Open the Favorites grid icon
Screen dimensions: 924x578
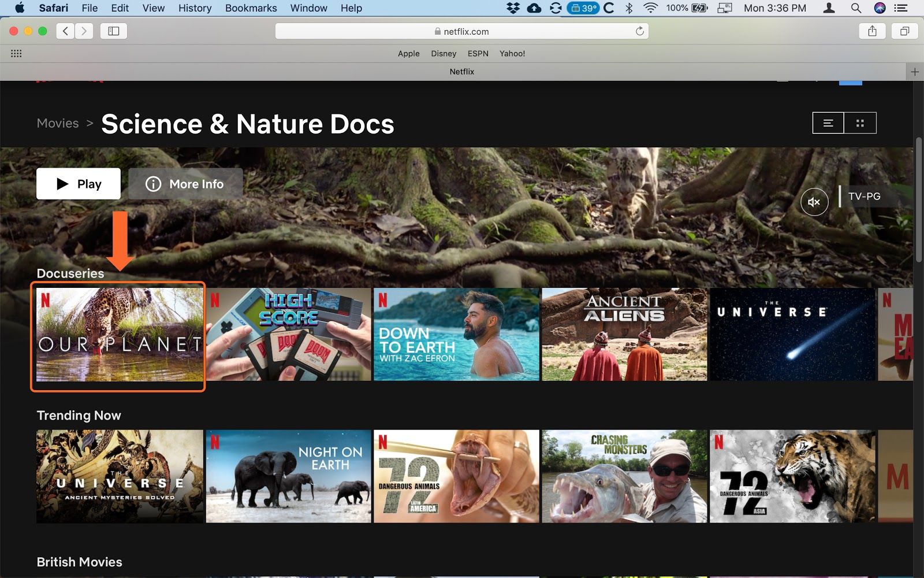click(16, 53)
